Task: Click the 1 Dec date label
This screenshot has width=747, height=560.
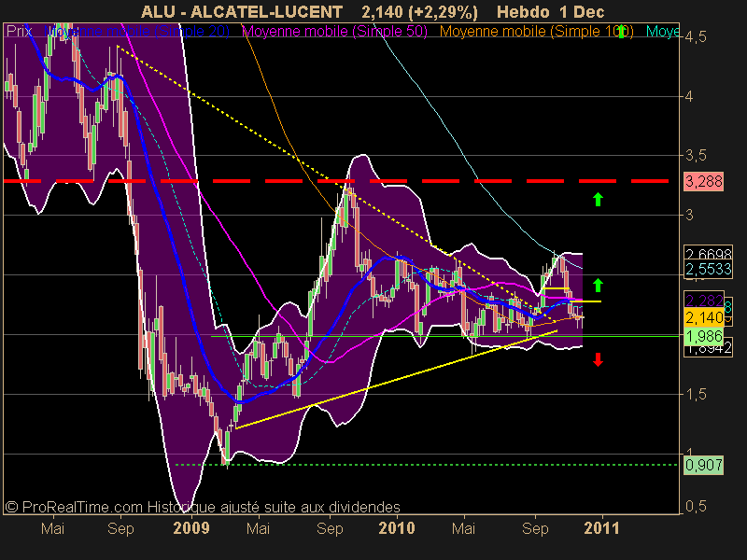Action: coord(582,12)
